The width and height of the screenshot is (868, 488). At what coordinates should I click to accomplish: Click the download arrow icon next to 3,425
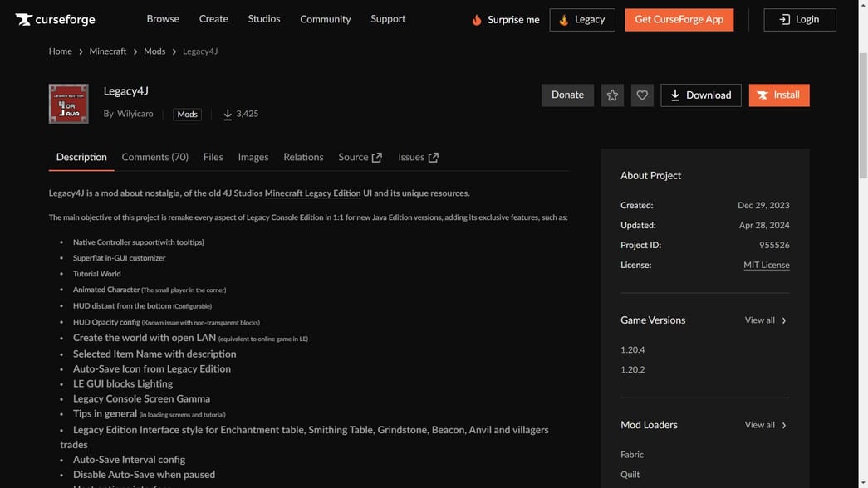coord(228,114)
